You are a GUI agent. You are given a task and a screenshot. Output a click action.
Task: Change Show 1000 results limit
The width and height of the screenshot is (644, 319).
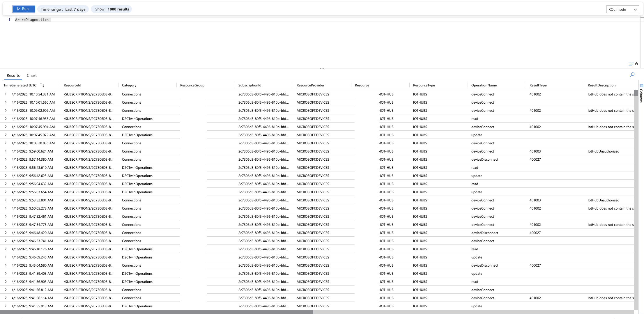pos(112,9)
